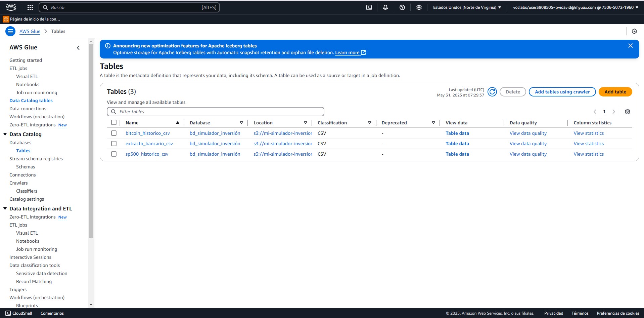
Task: Sort by the Database column
Action: (241, 123)
